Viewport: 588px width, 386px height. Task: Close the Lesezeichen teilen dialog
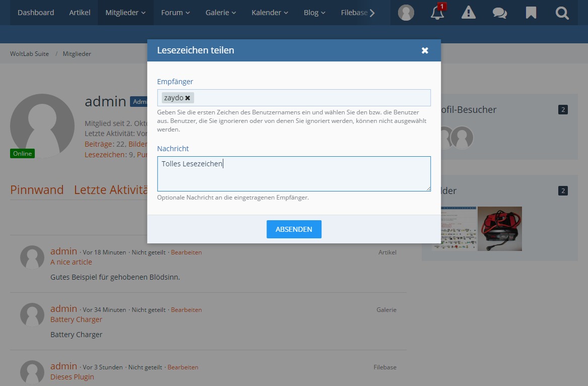(x=425, y=50)
